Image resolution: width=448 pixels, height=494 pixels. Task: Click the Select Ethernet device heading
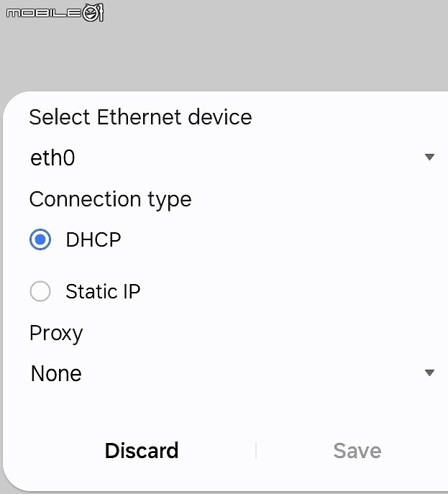[140, 117]
